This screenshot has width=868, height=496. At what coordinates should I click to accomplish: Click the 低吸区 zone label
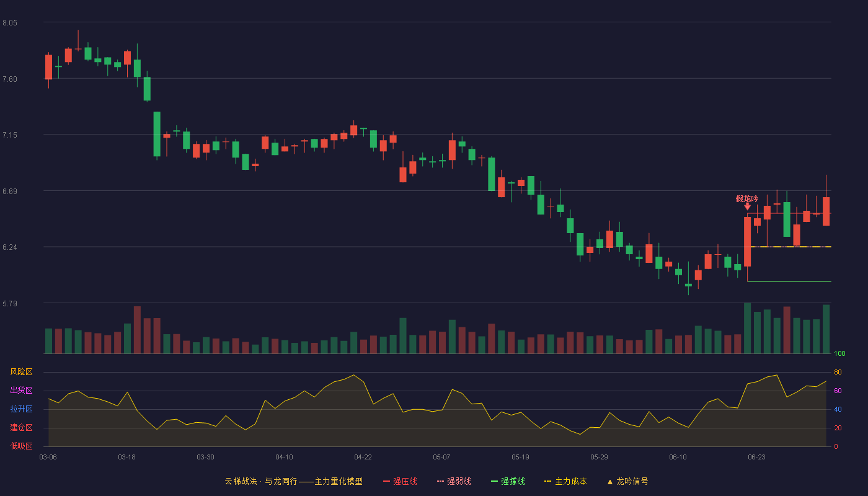pyautogui.click(x=21, y=446)
